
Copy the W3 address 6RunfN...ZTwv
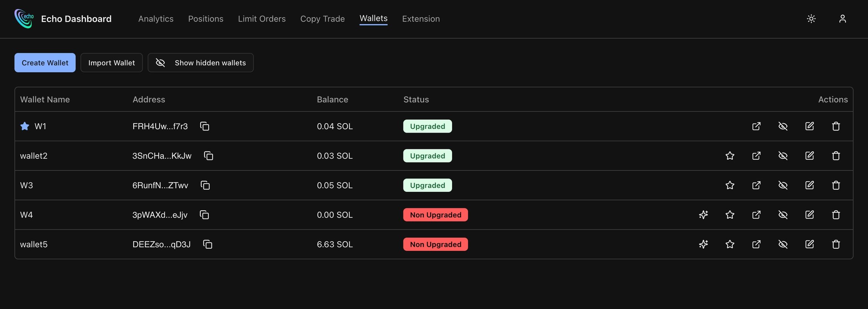tap(205, 185)
